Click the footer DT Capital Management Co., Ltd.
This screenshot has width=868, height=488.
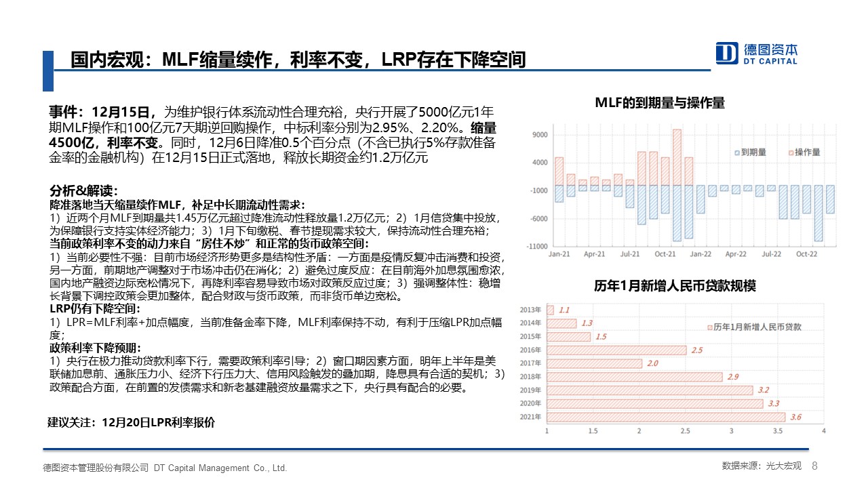click(x=220, y=468)
